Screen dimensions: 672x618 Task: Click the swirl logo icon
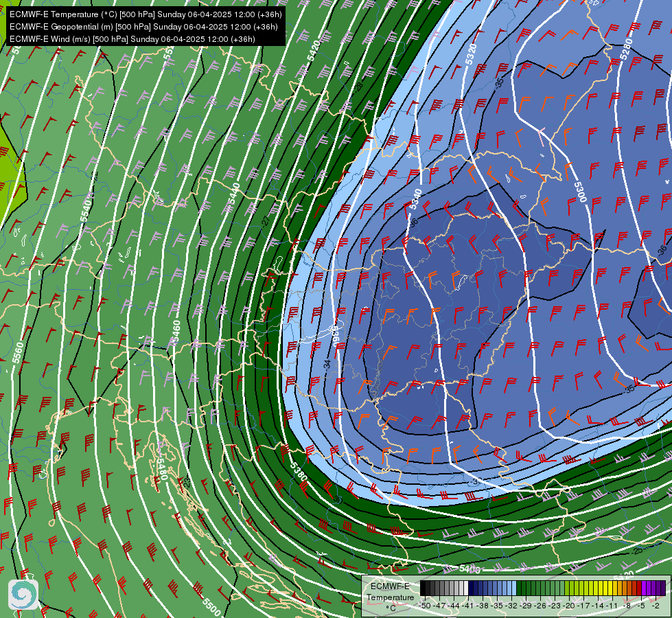[x=23, y=595]
